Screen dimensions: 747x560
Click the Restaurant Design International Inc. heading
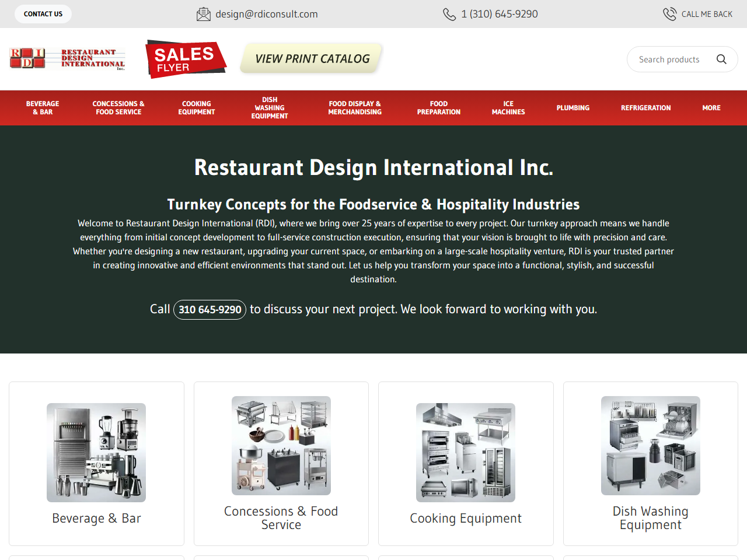373,167
